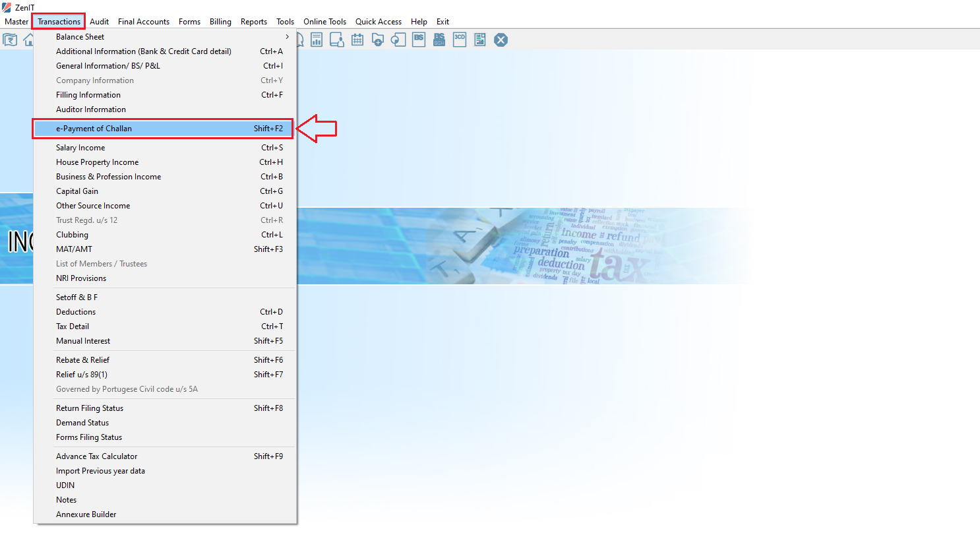980x558 pixels.
Task: Select List of Members / Trustees
Action: pyautogui.click(x=165, y=264)
